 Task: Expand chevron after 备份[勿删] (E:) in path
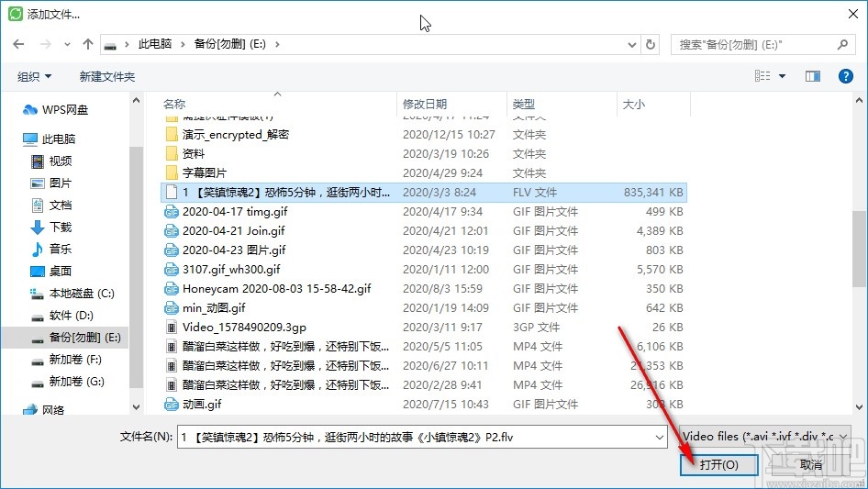coord(277,44)
